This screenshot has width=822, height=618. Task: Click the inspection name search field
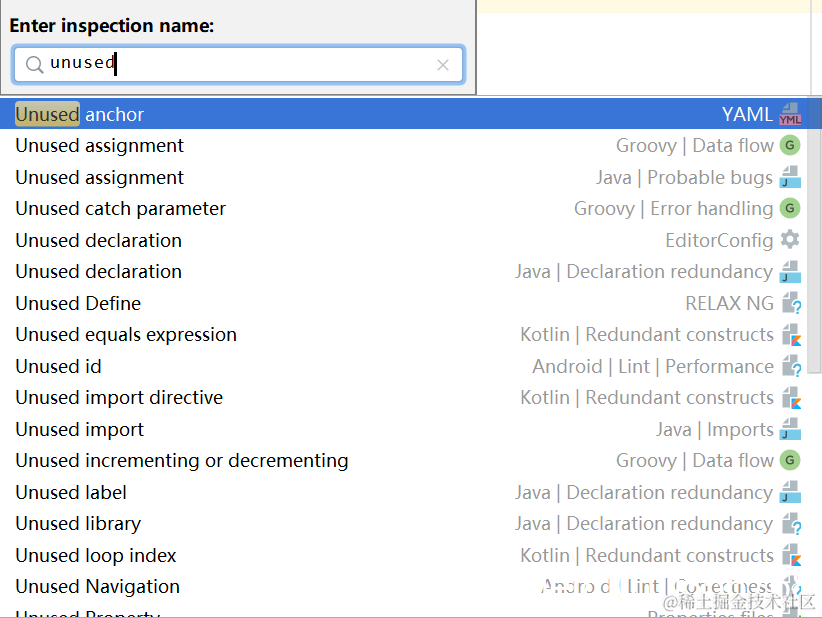(x=240, y=64)
